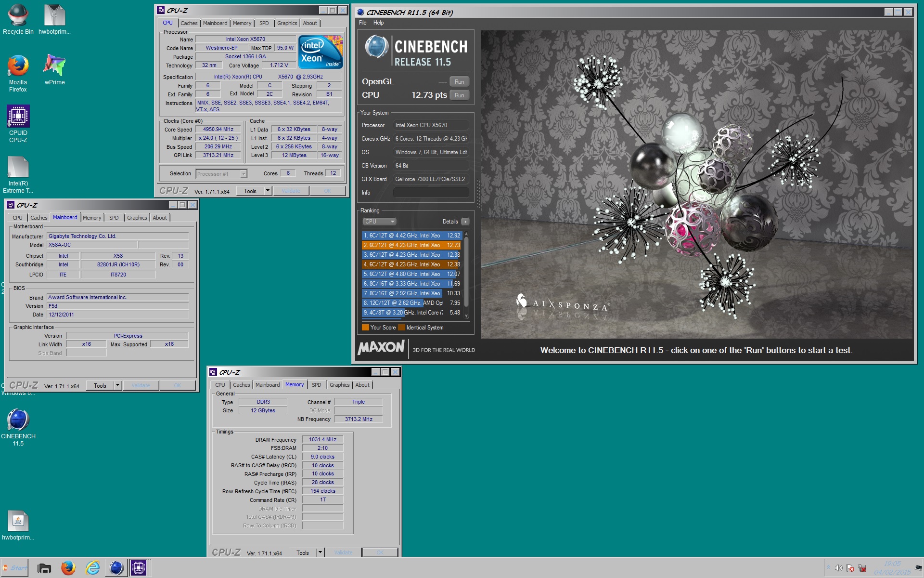This screenshot has height=578, width=924.
Task: Click Validate in the top CPU-Z window
Action: 291,191
